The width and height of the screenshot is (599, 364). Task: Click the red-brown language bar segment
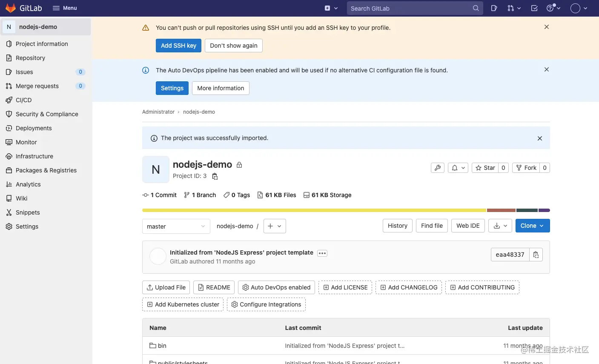pos(501,210)
